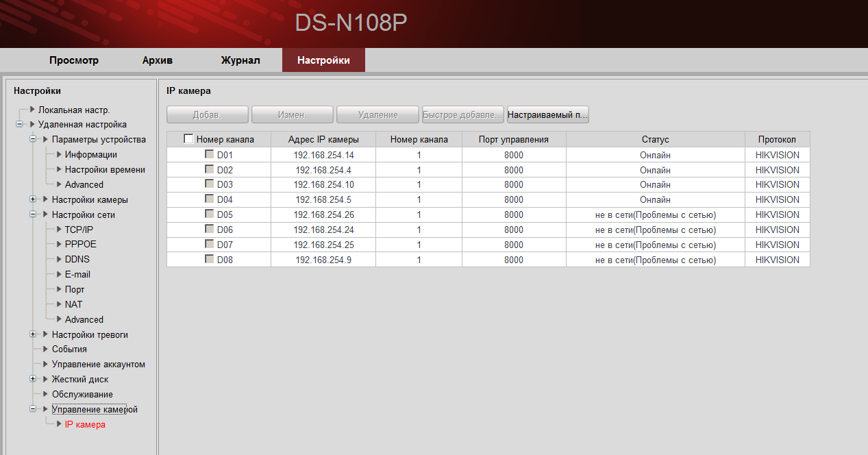Image resolution: width=868 pixels, height=455 pixels.
Task: Select the Настройки tab
Action: [323, 60]
